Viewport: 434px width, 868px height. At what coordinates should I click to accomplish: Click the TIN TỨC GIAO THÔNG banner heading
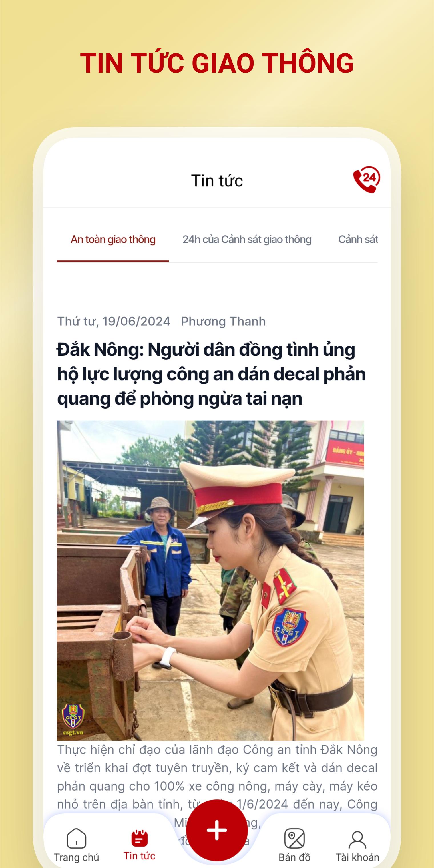tap(217, 63)
